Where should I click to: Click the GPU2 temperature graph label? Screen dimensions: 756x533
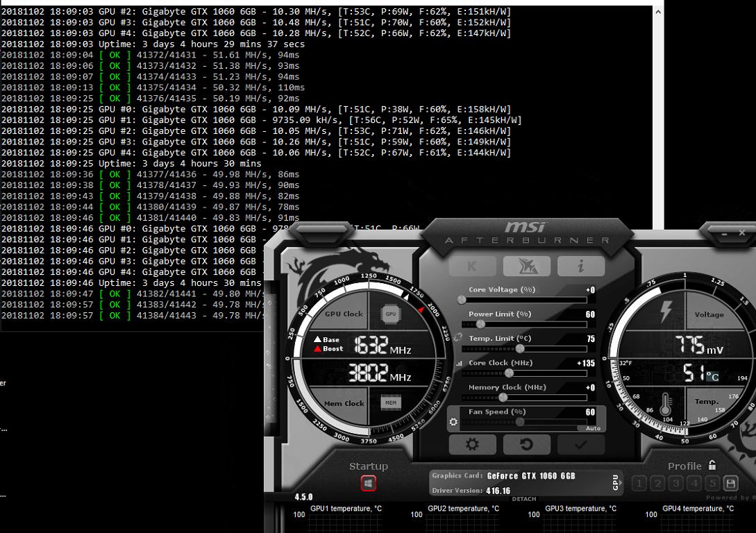pyautogui.click(x=463, y=509)
